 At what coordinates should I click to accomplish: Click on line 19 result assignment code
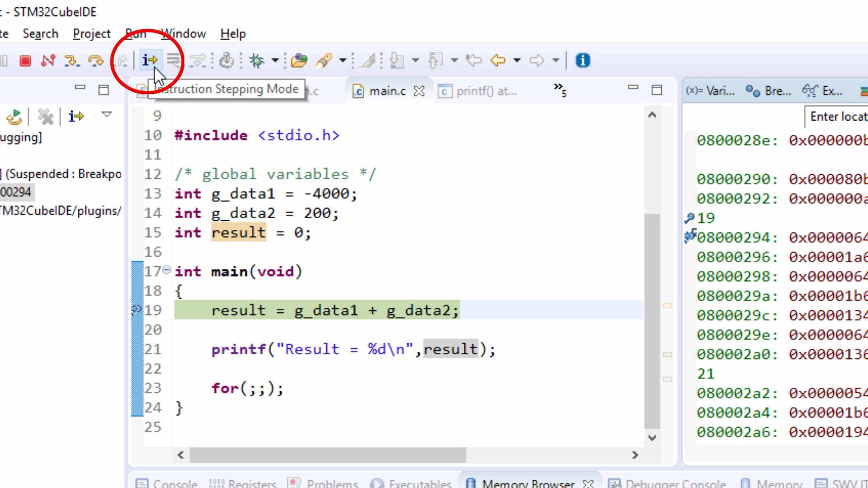tap(335, 310)
